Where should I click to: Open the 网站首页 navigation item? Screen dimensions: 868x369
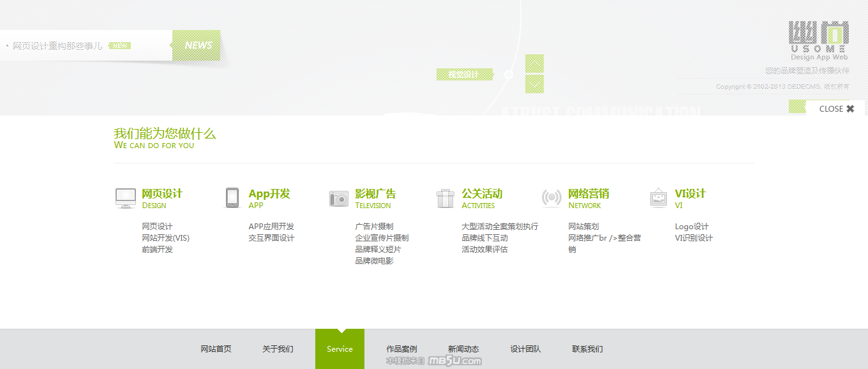point(216,349)
